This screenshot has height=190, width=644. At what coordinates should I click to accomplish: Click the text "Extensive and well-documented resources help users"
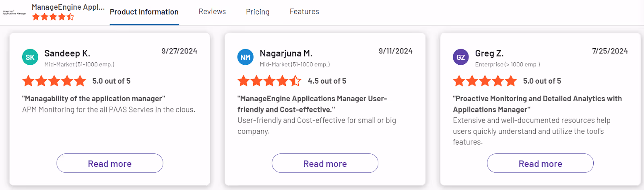tap(532, 131)
